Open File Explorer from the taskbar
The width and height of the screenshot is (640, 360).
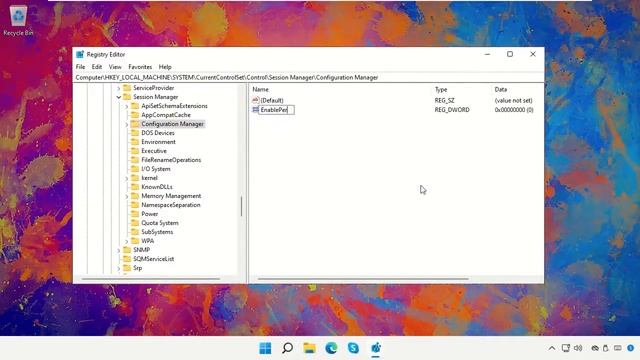pos(309,348)
